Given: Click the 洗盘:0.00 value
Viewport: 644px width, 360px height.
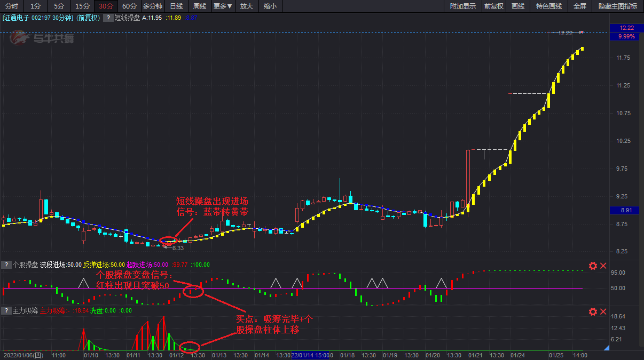Looking at the screenshot, I should pos(104,310).
